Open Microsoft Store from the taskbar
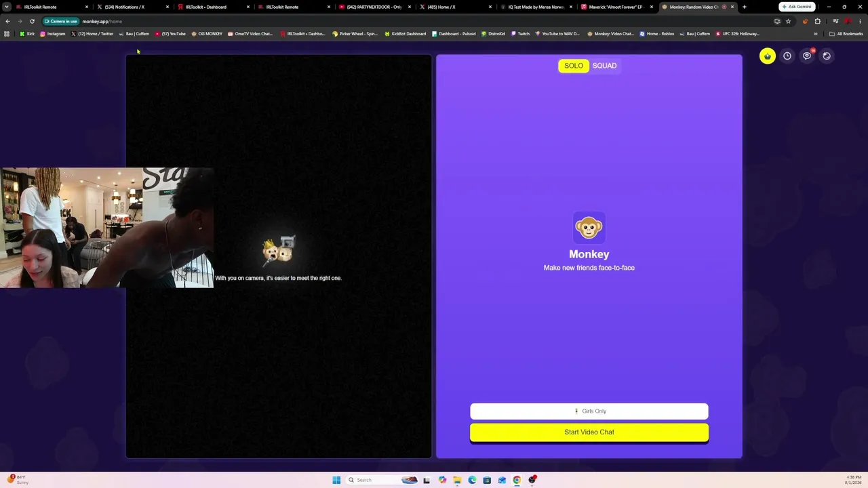The height and width of the screenshot is (488, 868). coord(487,480)
